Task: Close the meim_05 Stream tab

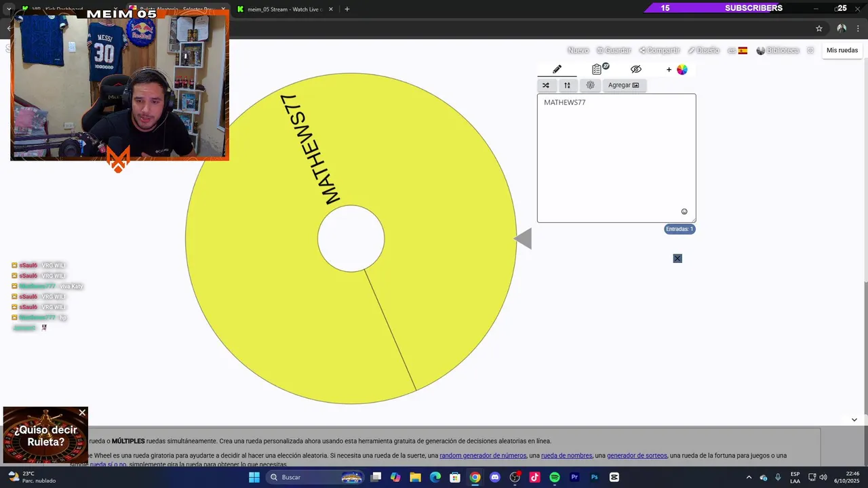Action: point(331,9)
